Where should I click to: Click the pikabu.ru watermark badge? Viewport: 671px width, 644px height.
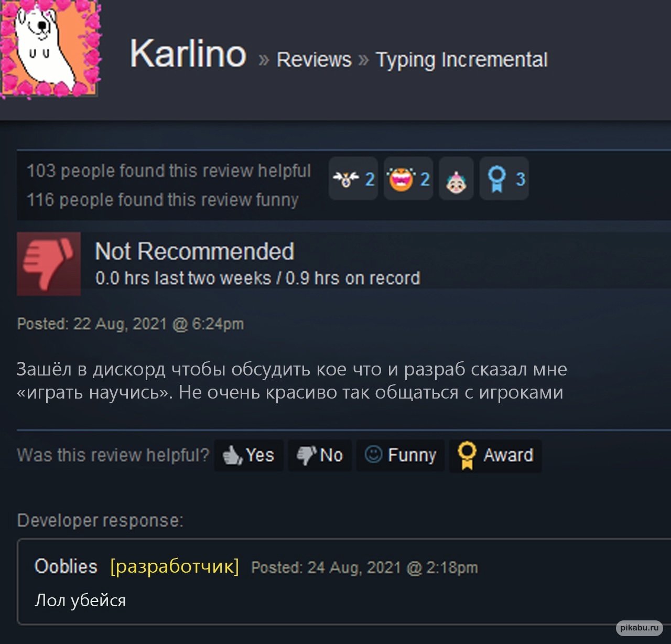[x=639, y=627]
